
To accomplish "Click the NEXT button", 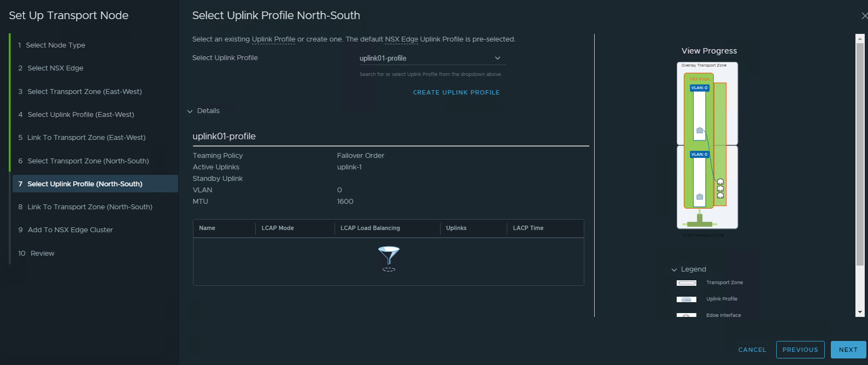I will coord(848,350).
